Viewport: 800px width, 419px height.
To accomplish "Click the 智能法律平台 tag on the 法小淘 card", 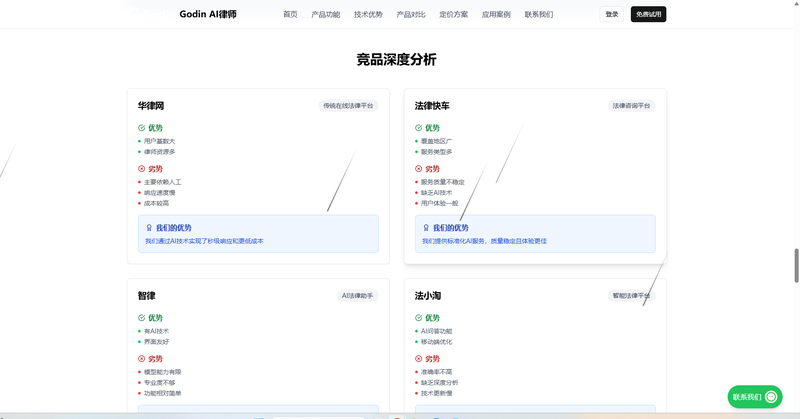I will pos(632,295).
